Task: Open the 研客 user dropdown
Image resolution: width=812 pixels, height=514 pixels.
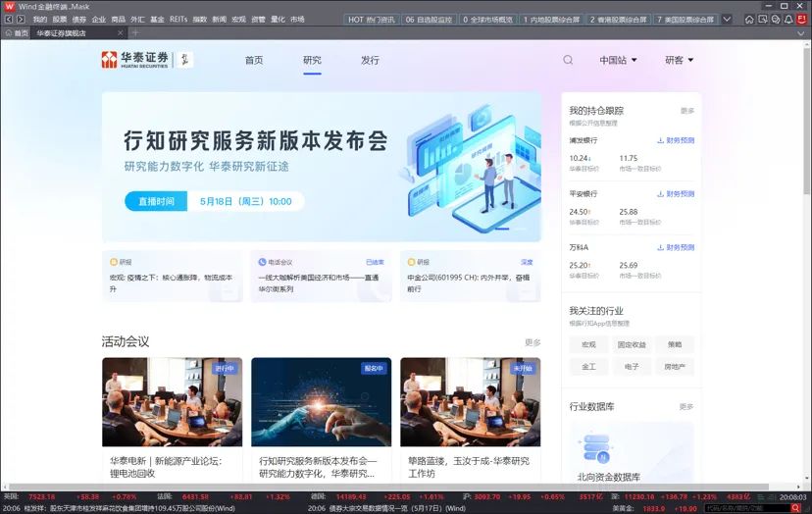Action: point(679,60)
